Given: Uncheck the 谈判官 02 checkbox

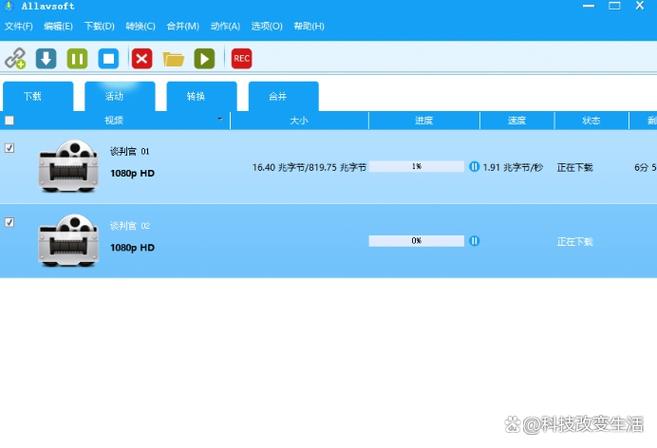Looking at the screenshot, I should pyautogui.click(x=9, y=222).
